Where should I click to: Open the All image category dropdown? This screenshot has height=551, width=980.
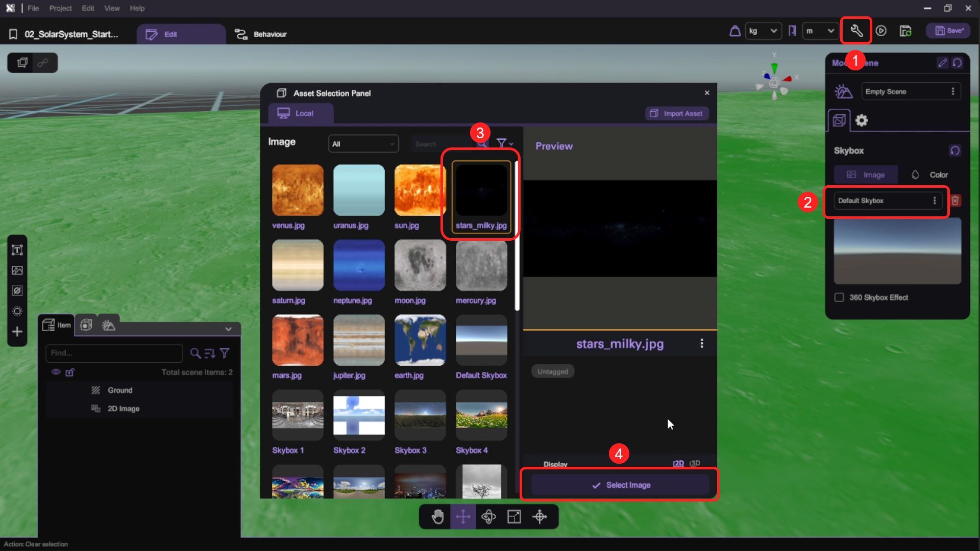(363, 144)
